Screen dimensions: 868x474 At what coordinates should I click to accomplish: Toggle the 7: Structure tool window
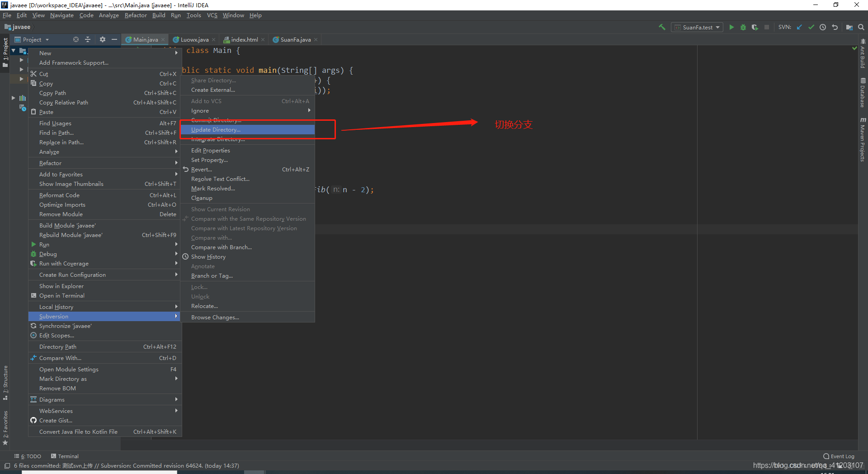tap(5, 383)
